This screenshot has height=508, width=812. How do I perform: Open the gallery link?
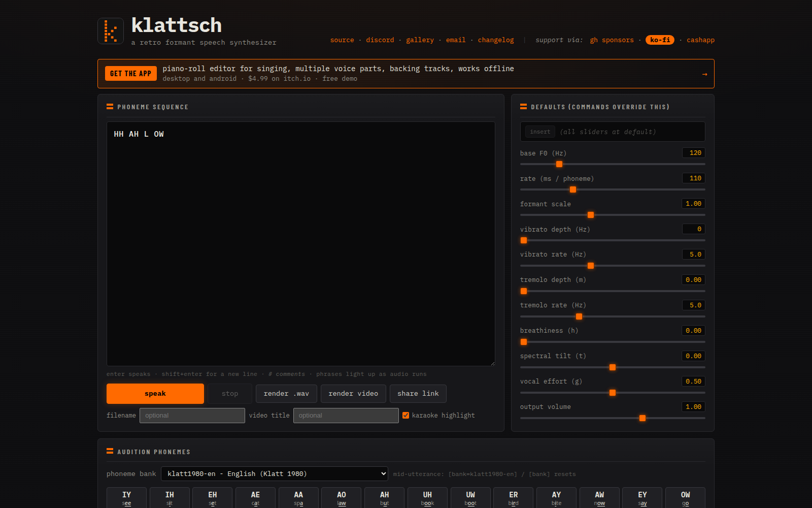[x=420, y=40]
